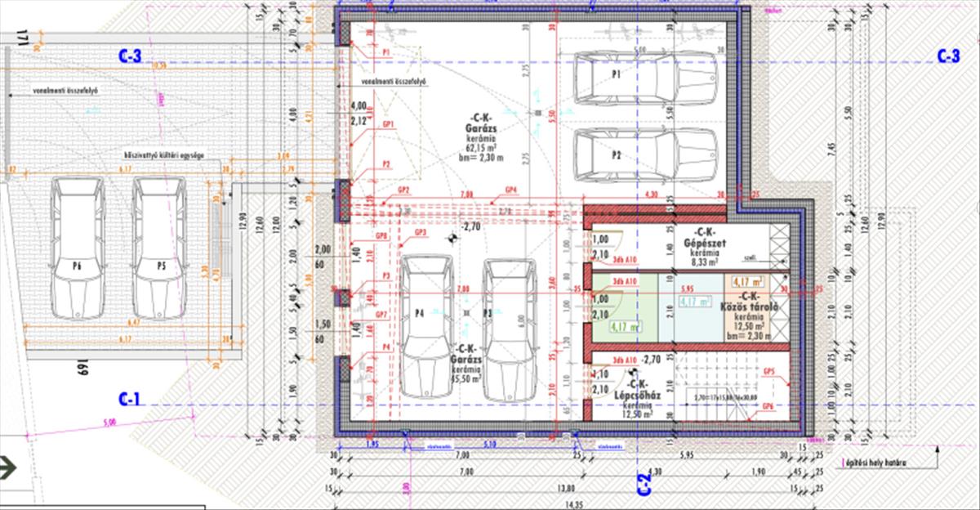980x510 pixels.
Task: Click the green entrance arrow symbol
Action: 8,467
